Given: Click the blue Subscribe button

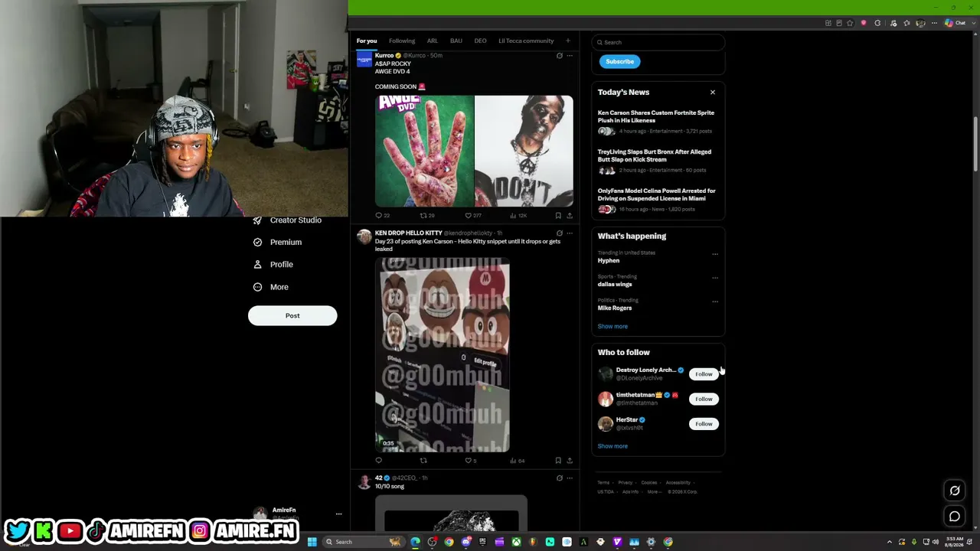Looking at the screenshot, I should coord(619,61).
